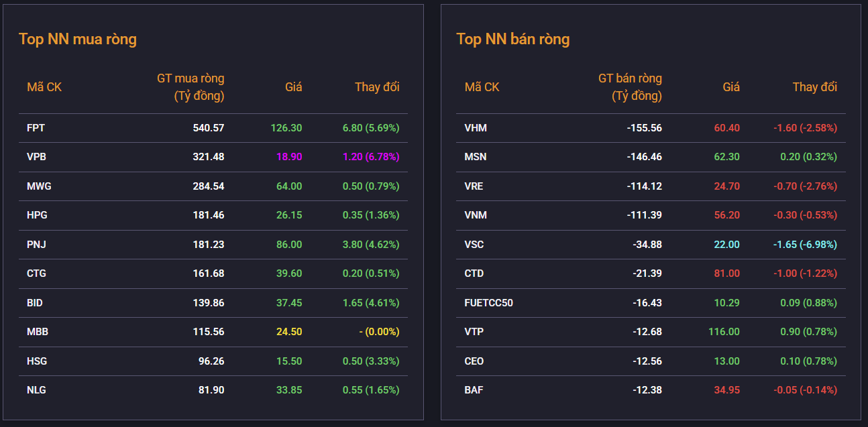Click the VSC stock ticker
Image resolution: width=868 pixels, height=427 pixels.
point(474,245)
